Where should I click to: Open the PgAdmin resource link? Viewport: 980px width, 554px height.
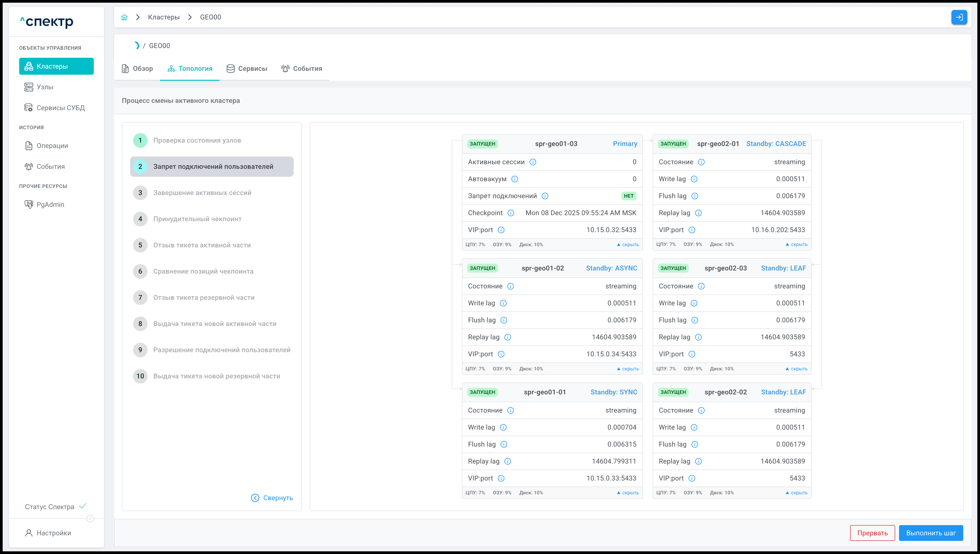click(x=50, y=204)
